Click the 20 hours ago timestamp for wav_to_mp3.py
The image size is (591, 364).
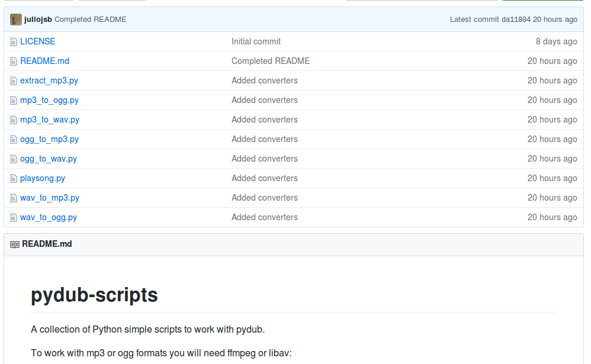tap(552, 198)
